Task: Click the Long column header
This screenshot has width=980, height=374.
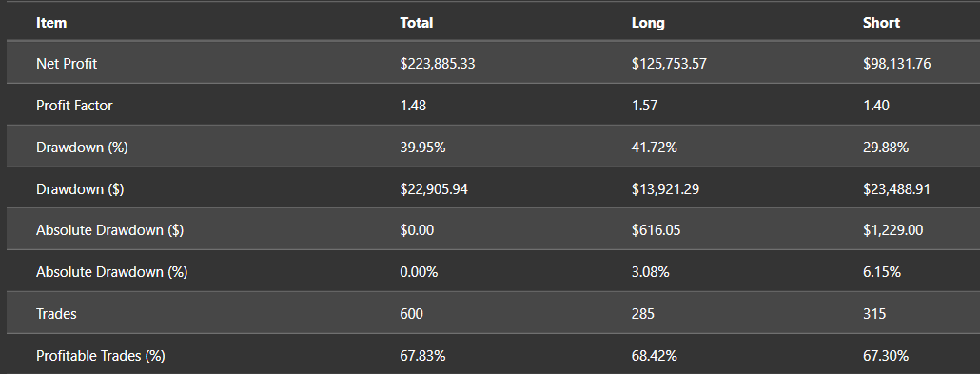Action: (648, 23)
